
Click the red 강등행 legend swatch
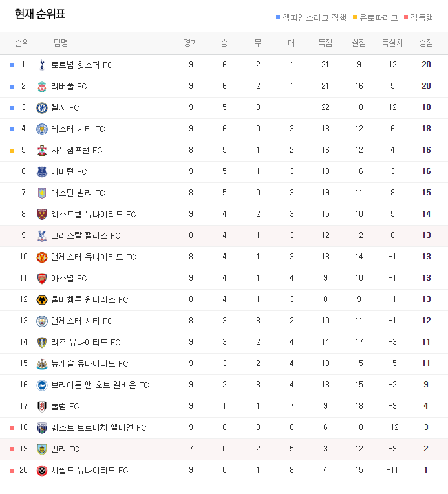pyautogui.click(x=406, y=17)
